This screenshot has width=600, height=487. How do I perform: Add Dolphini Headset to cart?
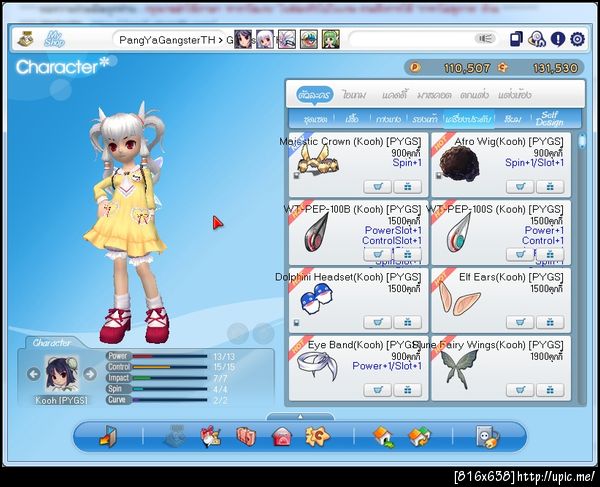(377, 322)
